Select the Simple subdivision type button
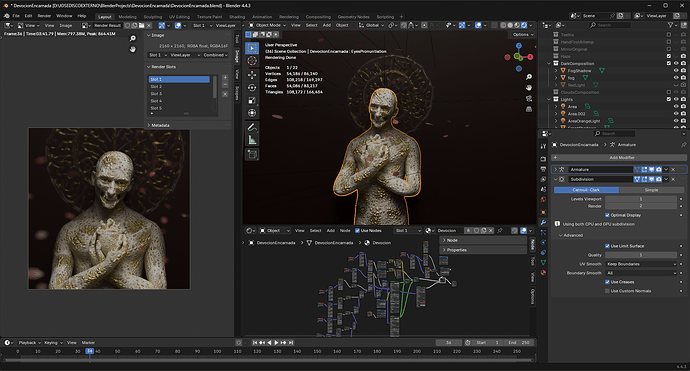690x371 pixels. [x=651, y=190]
